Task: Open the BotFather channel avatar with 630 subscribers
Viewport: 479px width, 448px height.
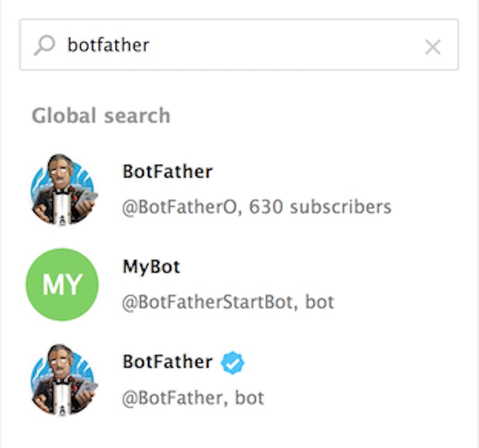Action: (62, 189)
